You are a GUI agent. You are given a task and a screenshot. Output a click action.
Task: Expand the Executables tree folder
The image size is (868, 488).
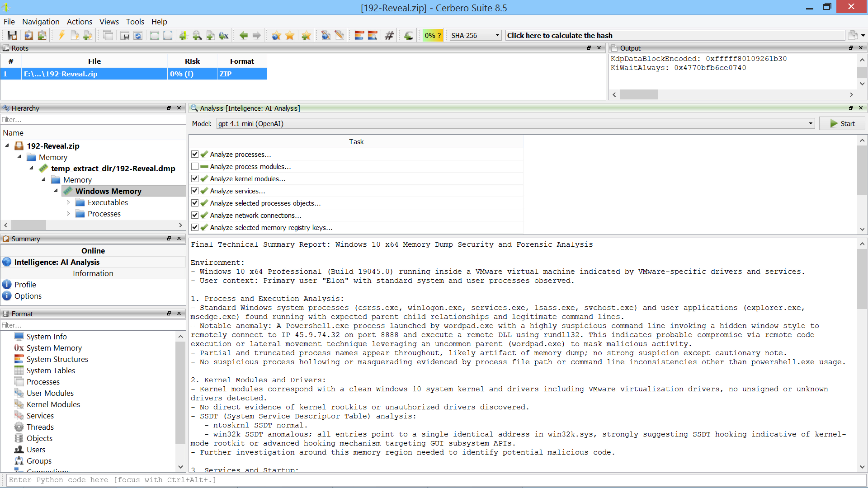coord(68,202)
